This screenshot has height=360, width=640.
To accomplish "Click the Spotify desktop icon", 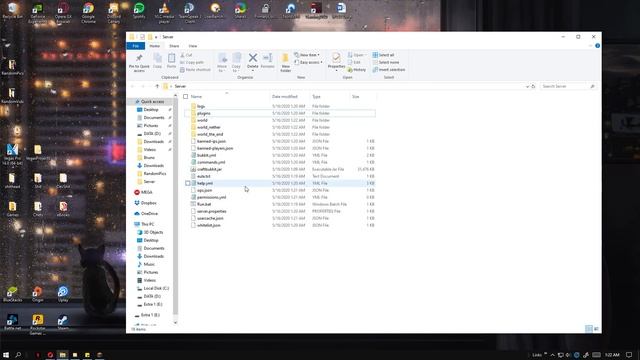I will pyautogui.click(x=139, y=11).
